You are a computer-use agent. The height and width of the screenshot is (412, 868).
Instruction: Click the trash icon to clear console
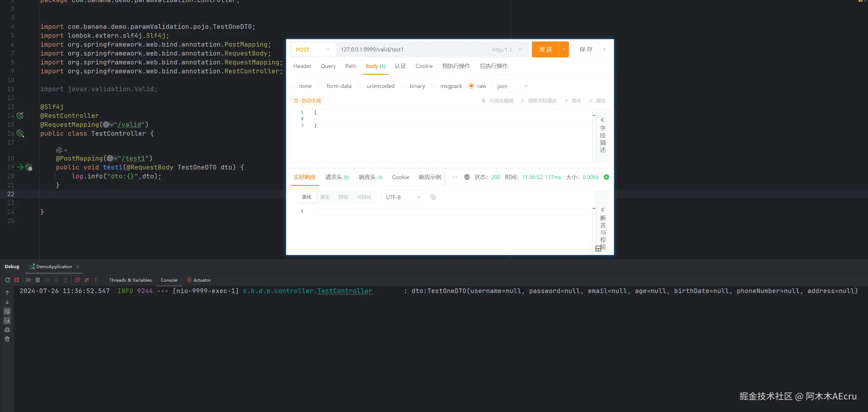click(x=7, y=339)
